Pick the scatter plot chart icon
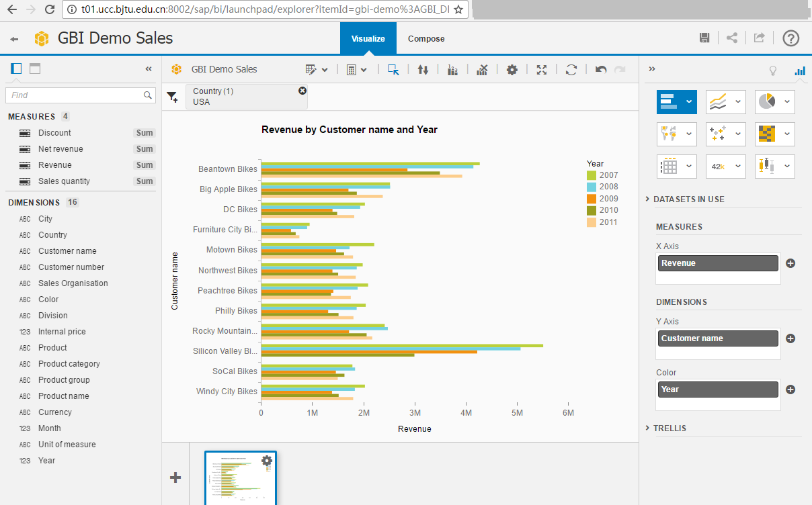Screen dimensions: 812x505 pos(718,134)
